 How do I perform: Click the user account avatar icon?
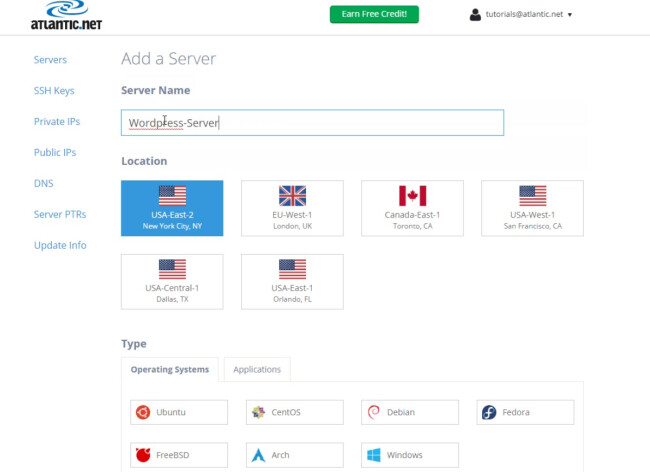pyautogui.click(x=475, y=15)
